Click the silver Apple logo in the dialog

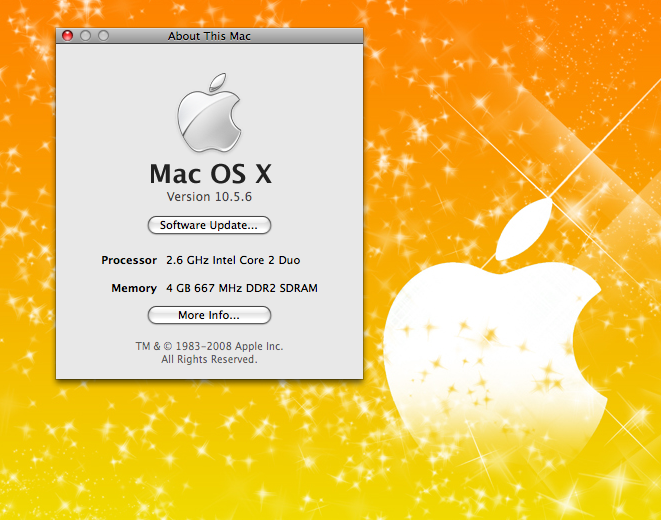209,113
